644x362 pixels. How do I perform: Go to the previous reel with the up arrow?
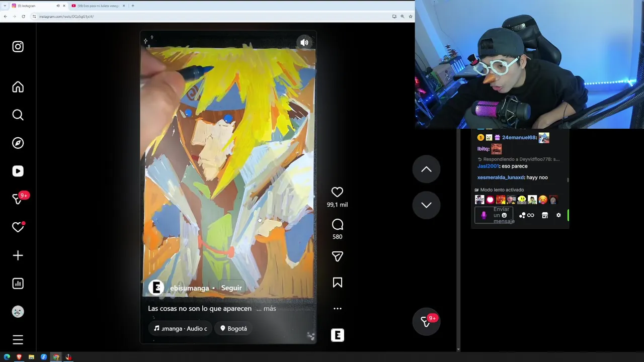click(426, 169)
